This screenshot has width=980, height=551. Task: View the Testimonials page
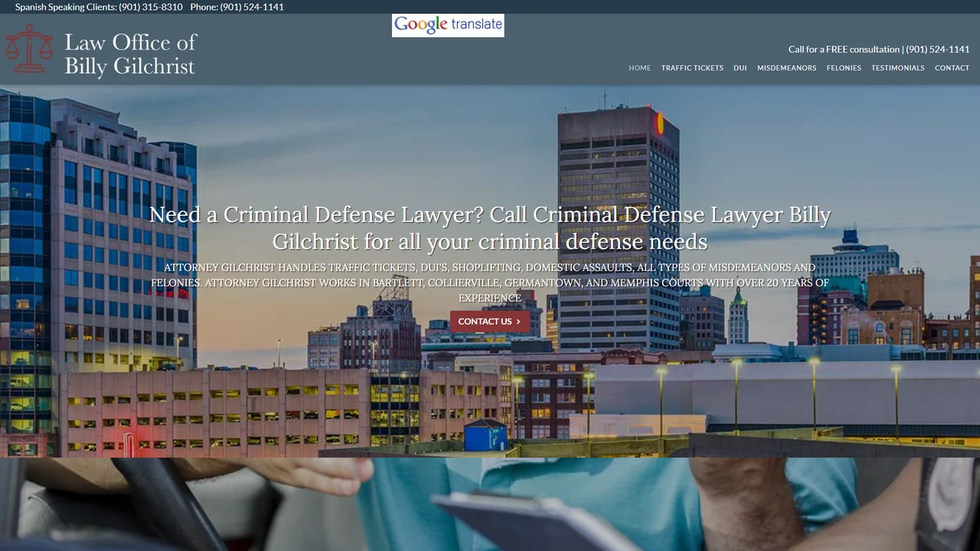(x=897, y=68)
